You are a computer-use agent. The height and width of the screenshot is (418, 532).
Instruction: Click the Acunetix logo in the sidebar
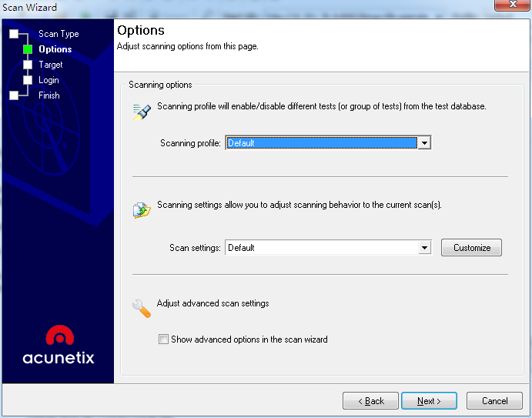point(59,345)
